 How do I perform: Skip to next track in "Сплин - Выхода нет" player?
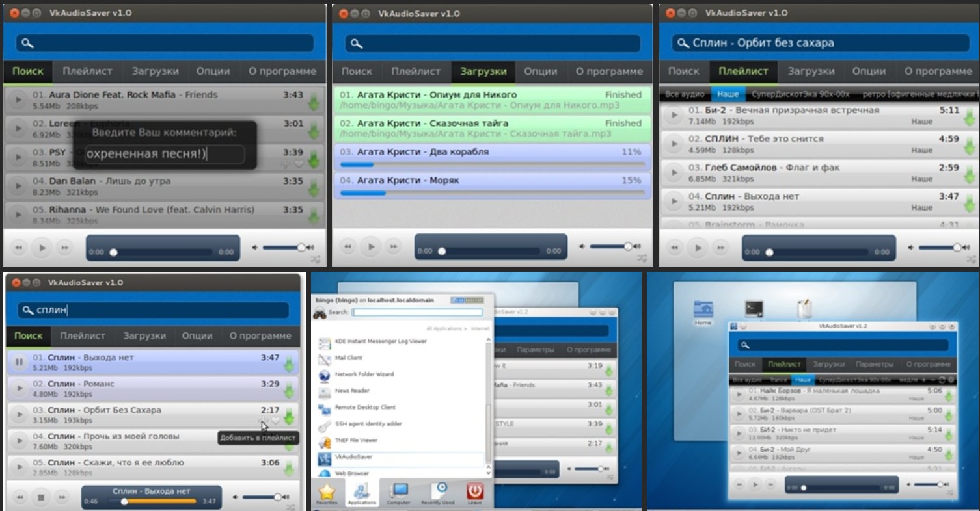pyautogui.click(x=62, y=497)
